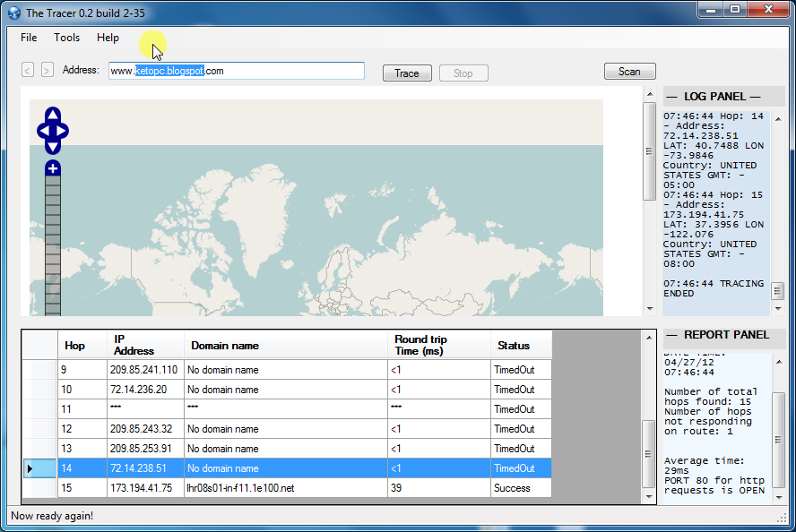Screen dimensions: 796x532
Task: Open the Help menu
Action: [x=108, y=38]
